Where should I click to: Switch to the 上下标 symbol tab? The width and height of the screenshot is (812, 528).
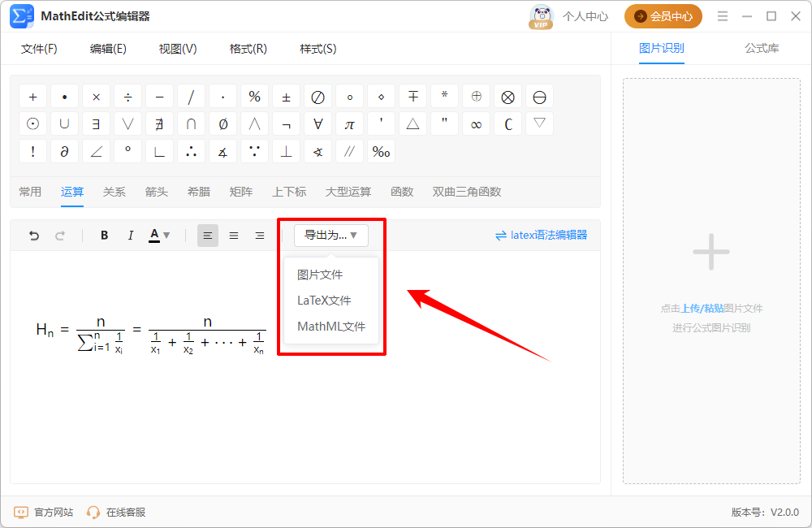point(289,192)
